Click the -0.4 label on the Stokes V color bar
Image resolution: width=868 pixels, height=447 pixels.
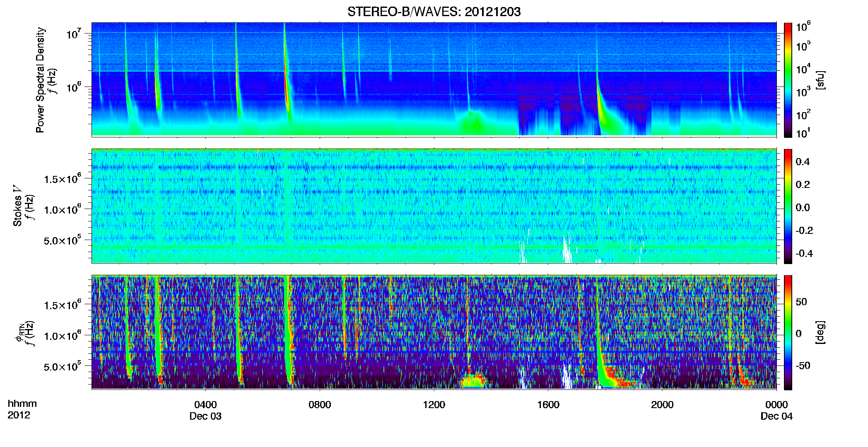point(804,253)
